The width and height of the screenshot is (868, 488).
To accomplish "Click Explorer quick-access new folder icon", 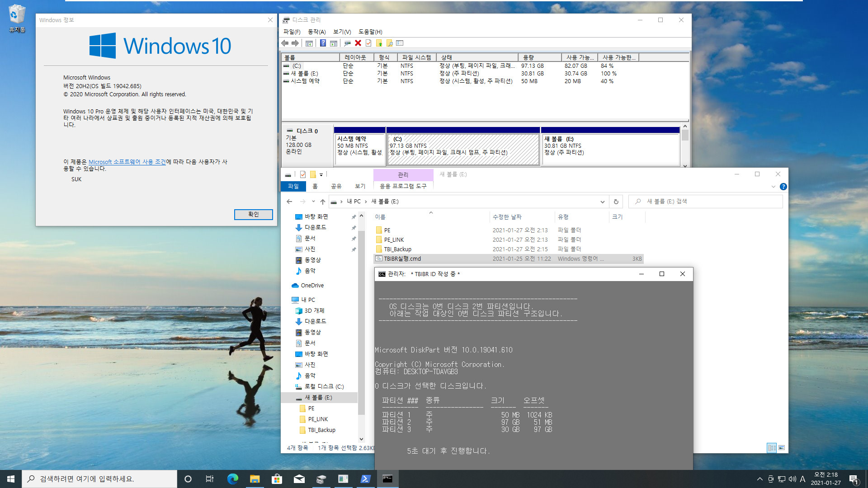I will pyautogui.click(x=313, y=174).
